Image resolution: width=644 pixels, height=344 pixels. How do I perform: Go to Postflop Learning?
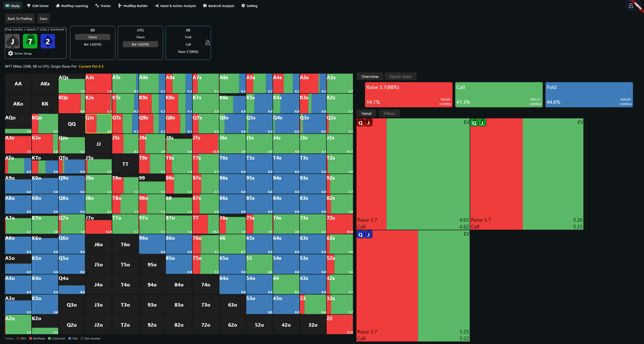72,6
